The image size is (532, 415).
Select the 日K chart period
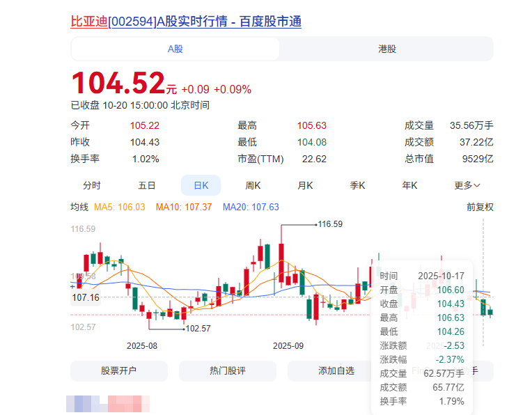[201, 185]
